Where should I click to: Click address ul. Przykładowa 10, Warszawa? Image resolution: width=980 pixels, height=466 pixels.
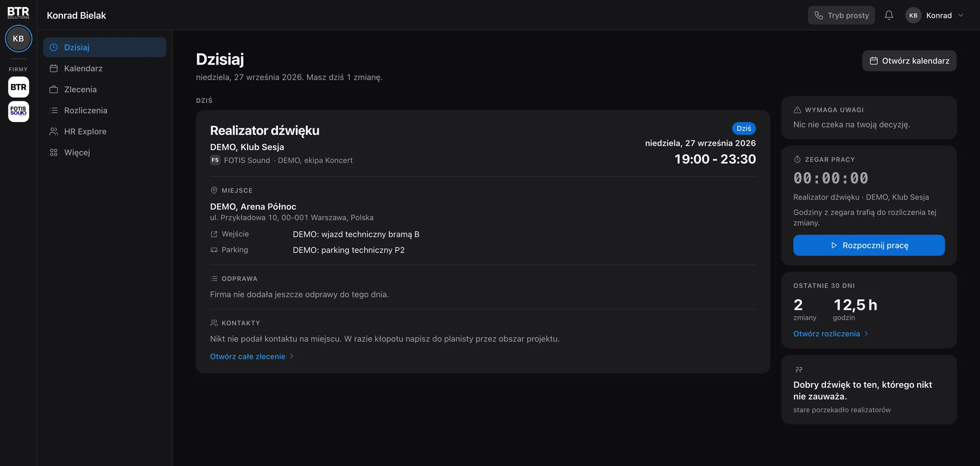coord(292,218)
